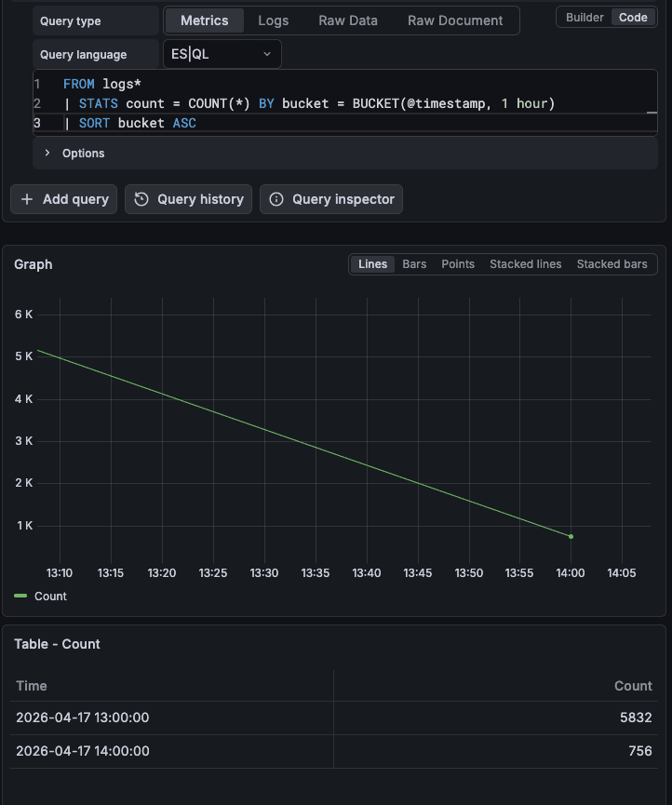Click the history clock icon
The image size is (672, 805).
click(141, 199)
